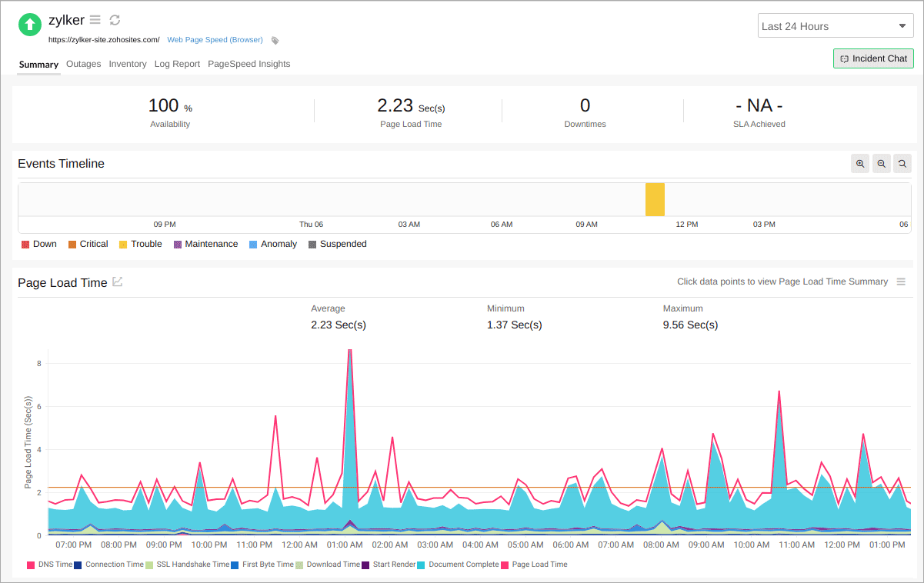Click the tag icon next to Web Page Speed
Screen dimensions: 924x583
tap(275, 40)
